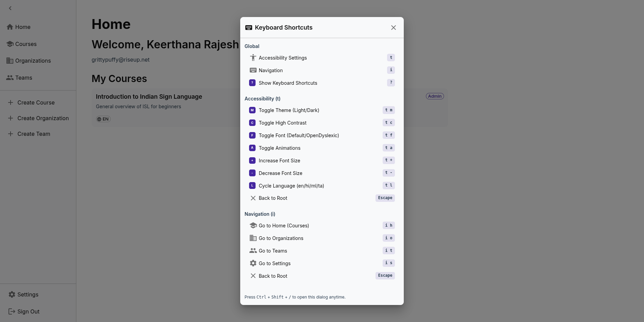Image resolution: width=644 pixels, height=322 pixels.
Task: Click the Courses graduation cap icon in sidebar
Action: point(10,44)
